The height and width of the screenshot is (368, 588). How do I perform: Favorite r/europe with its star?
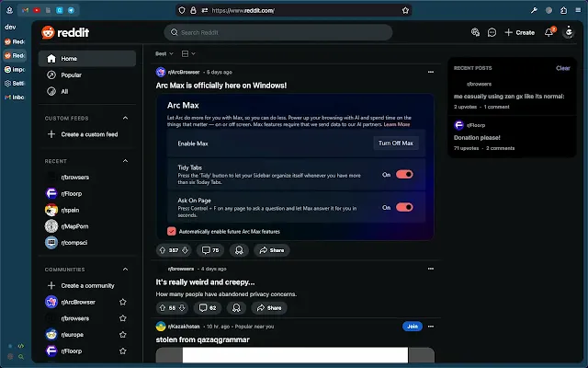click(122, 335)
